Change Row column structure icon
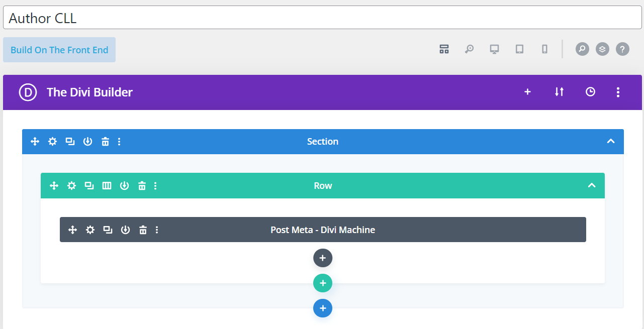Viewport: 644px width, 329px height. [107, 186]
